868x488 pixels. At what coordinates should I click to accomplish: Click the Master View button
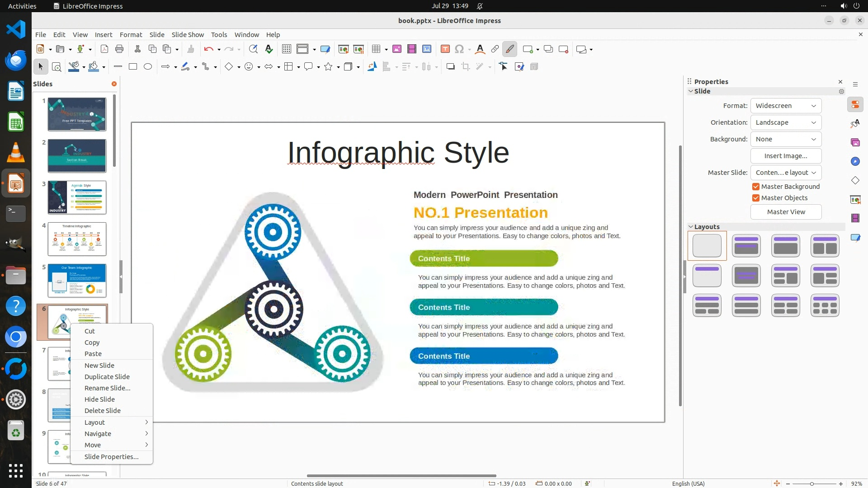786,212
